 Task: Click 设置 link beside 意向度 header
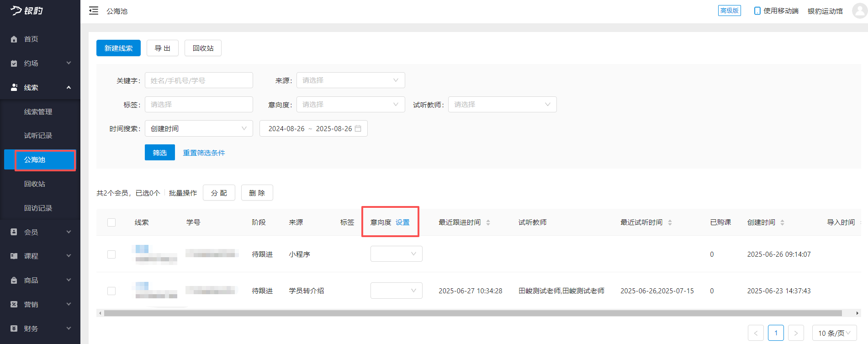coord(402,222)
